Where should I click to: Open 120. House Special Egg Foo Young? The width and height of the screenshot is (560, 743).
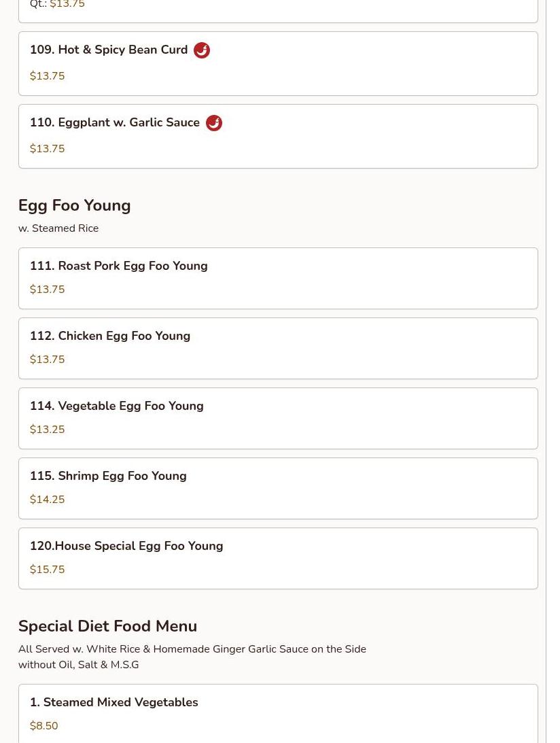click(x=278, y=559)
